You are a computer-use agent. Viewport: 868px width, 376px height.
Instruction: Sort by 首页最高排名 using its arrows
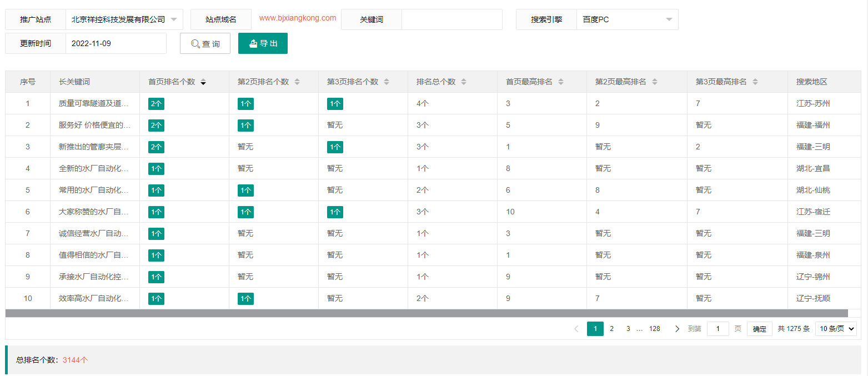[561, 81]
